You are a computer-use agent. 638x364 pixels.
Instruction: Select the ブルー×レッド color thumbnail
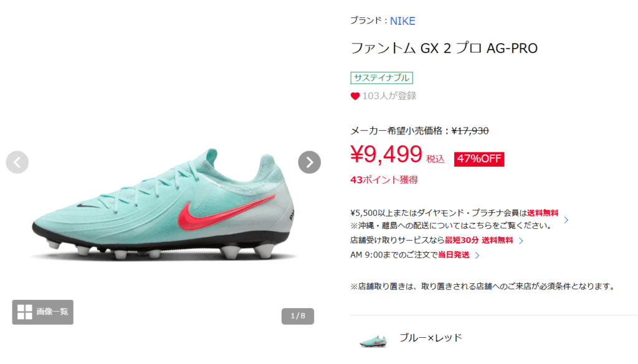(x=373, y=340)
